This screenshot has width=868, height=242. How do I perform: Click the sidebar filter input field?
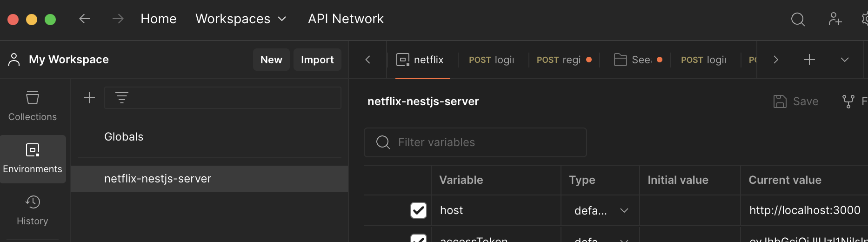pos(223,98)
